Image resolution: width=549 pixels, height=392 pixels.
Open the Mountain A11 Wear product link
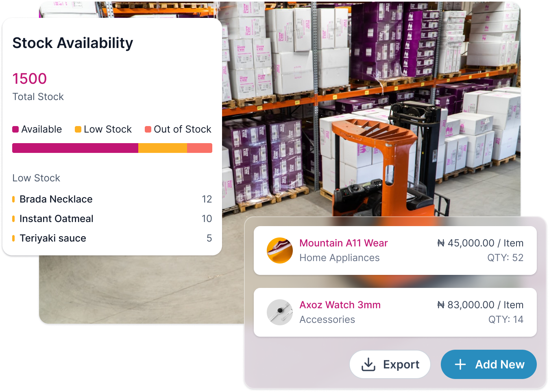pos(344,243)
